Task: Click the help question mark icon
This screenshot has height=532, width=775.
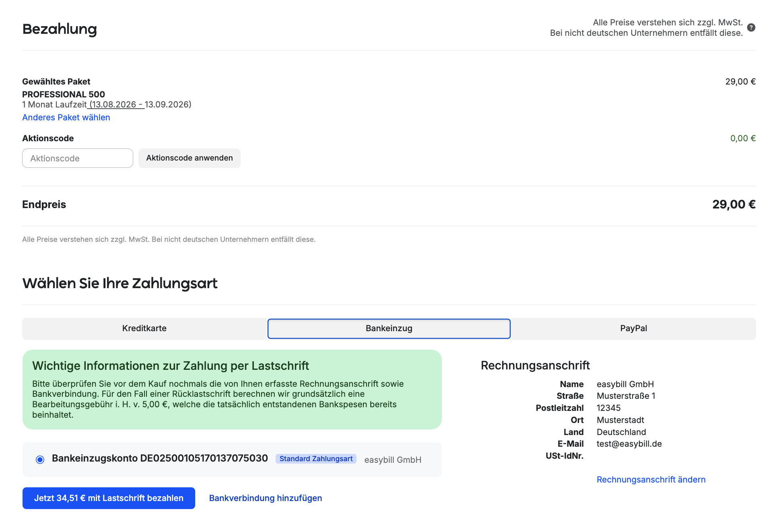Action: [x=751, y=28]
